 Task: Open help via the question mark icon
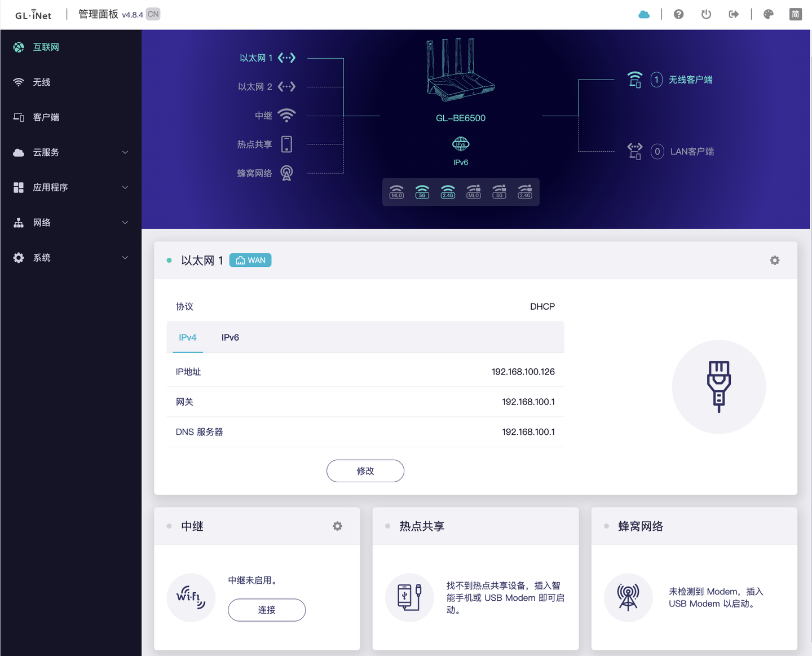tap(679, 14)
